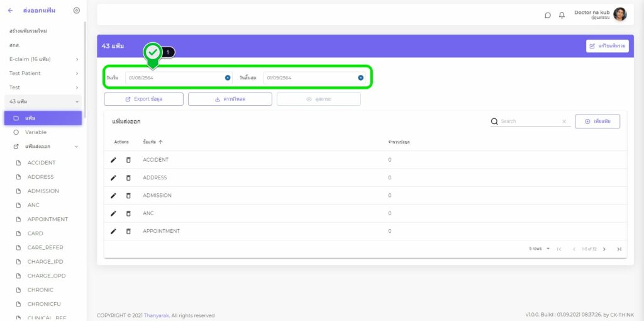Click edit pencil for ACCIDENT row
The width and height of the screenshot is (644, 321).
point(113,160)
